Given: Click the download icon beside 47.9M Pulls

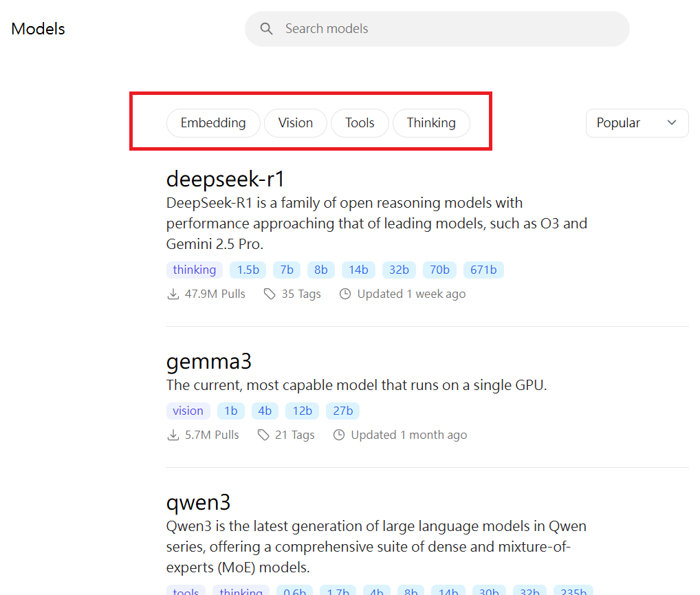Looking at the screenshot, I should [x=173, y=294].
